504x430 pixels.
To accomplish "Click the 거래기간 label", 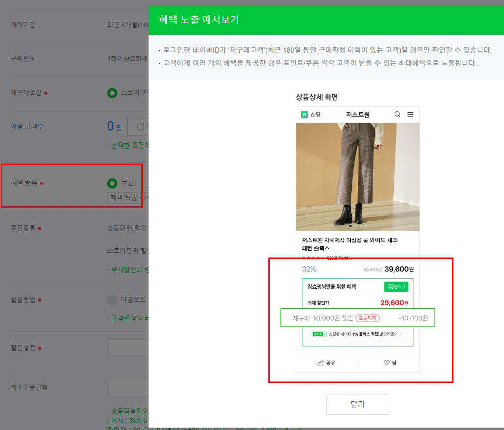I will pos(23,25).
